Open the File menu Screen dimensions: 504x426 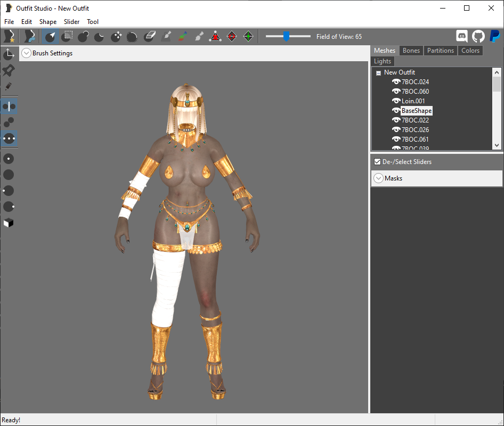point(9,21)
